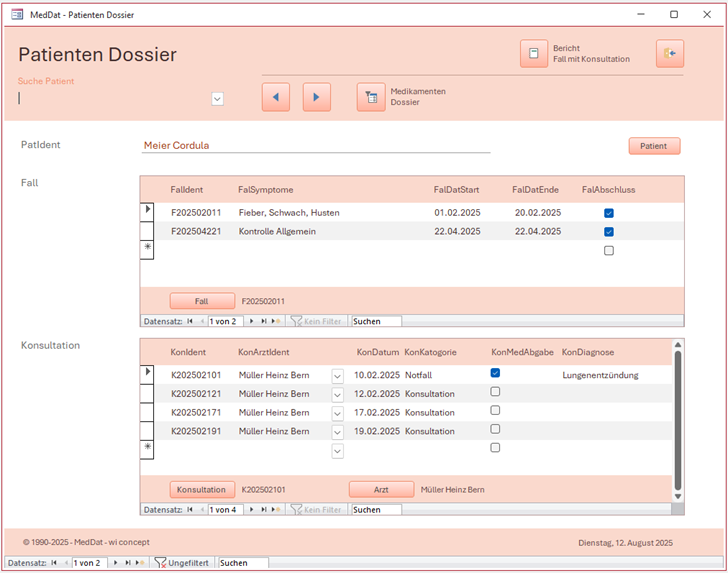Click the exit door icon in header

pyautogui.click(x=669, y=54)
